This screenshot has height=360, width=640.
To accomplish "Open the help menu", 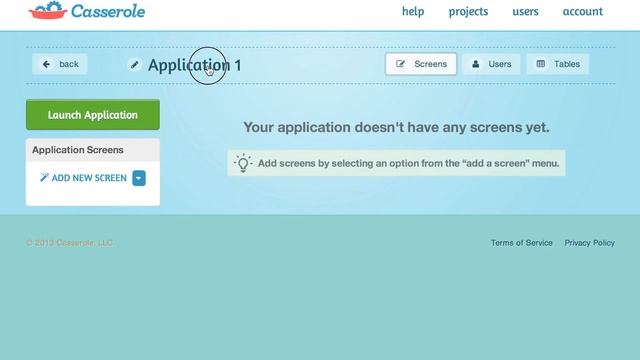I will pos(413,11).
